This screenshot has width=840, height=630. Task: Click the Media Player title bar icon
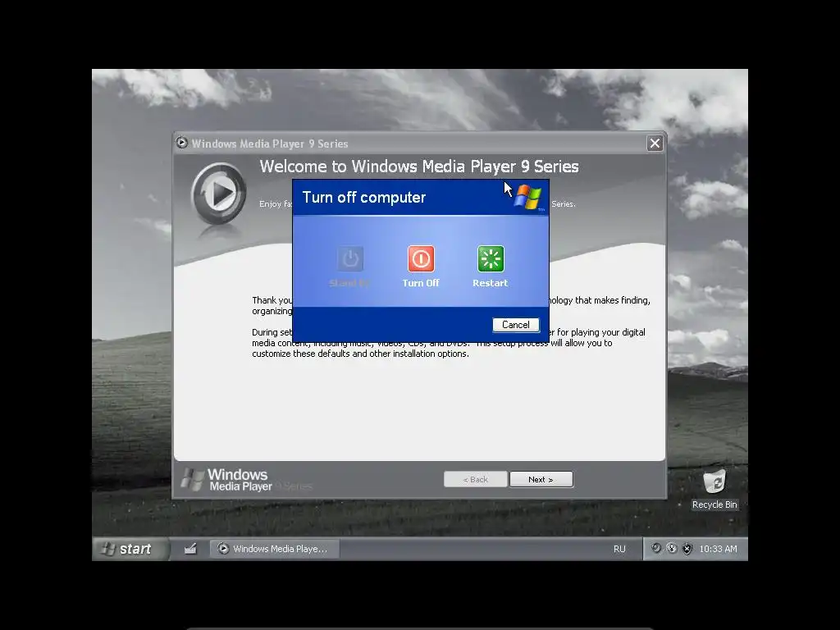tap(182, 143)
